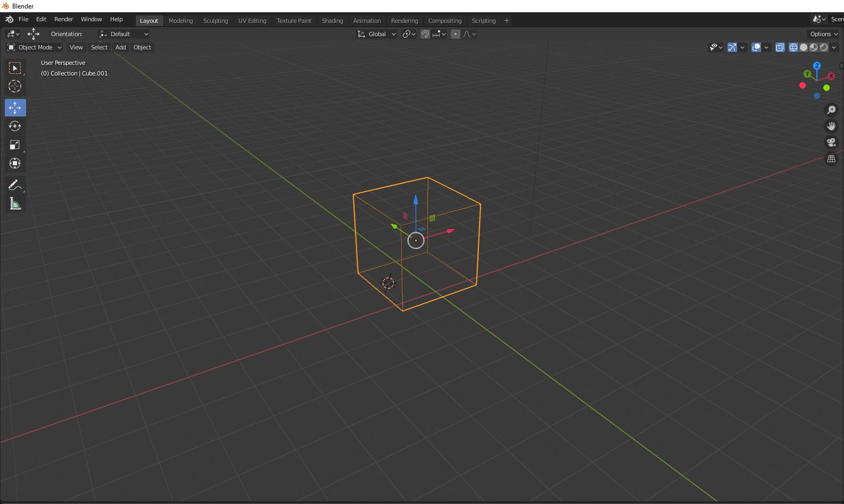Open the editor type selector icon
This screenshot has width=844, height=504.
click(13, 34)
